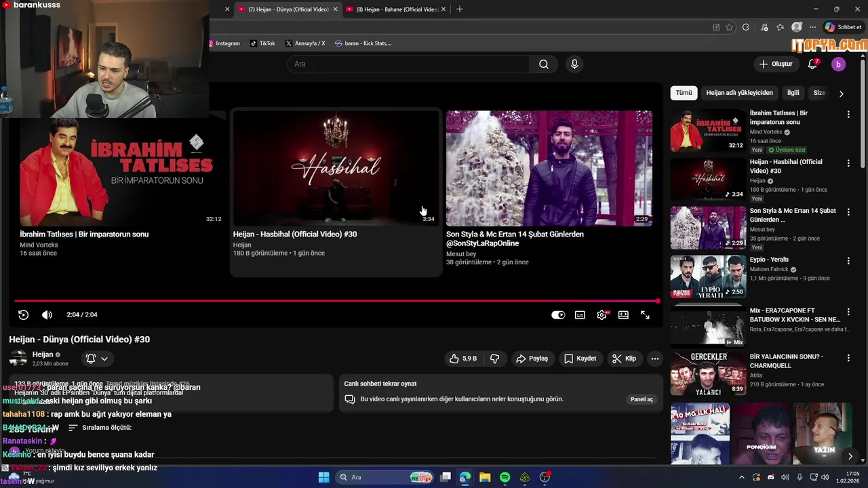Open the media control music icon in browser toolbar
The height and width of the screenshot is (488, 868).
(x=764, y=27)
